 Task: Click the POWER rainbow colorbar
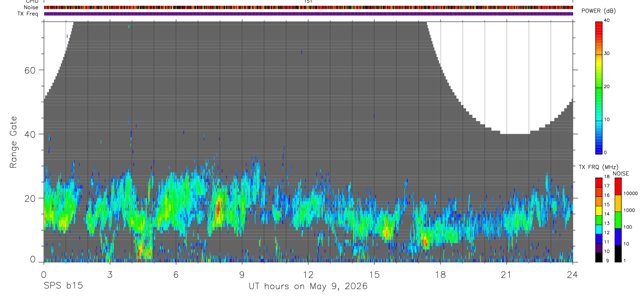pos(599,87)
